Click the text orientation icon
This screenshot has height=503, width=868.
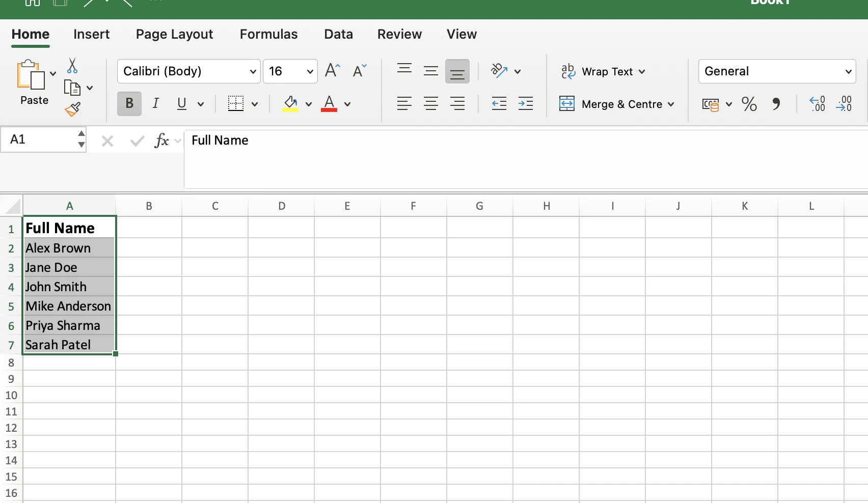pos(499,71)
